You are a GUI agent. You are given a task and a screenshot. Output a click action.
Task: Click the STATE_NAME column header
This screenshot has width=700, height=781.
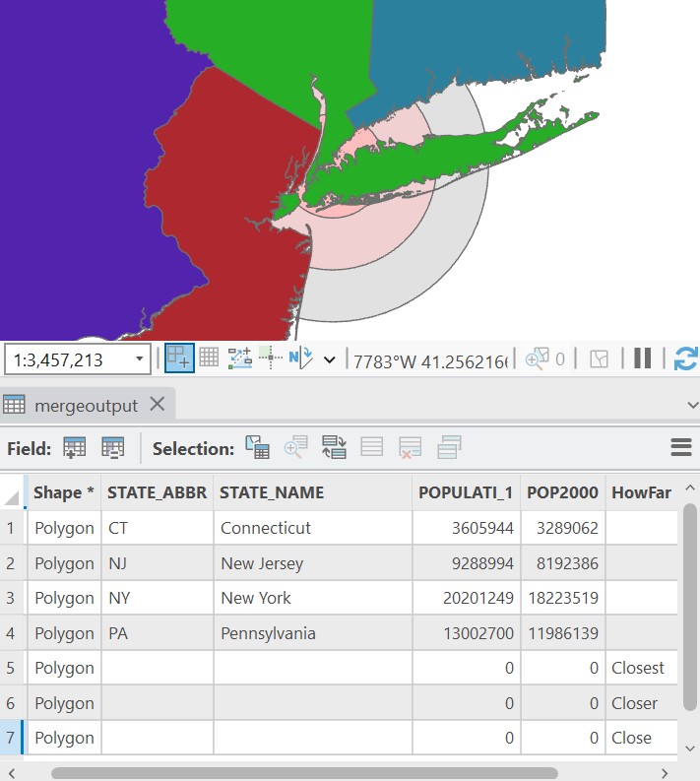[x=271, y=492]
